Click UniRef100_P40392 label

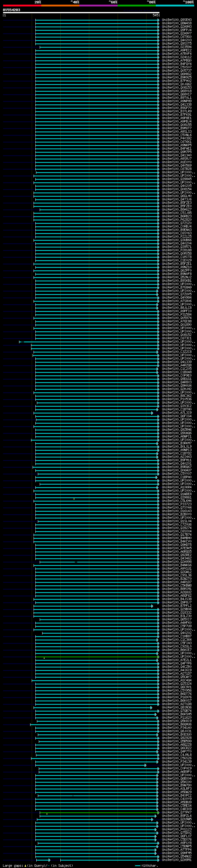(177, 139)
